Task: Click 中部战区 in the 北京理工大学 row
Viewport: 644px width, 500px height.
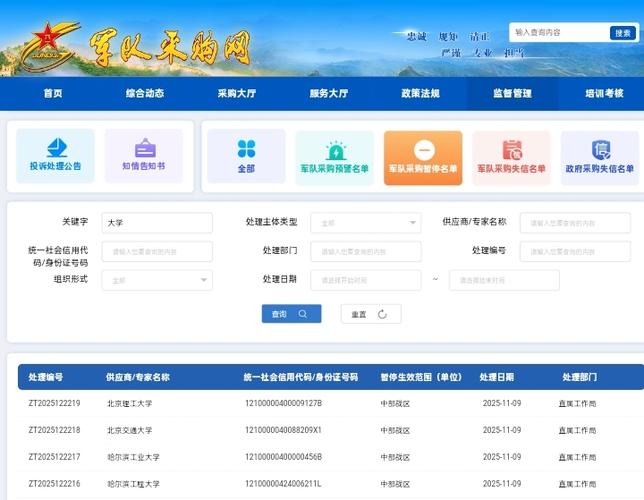Action: pos(395,403)
